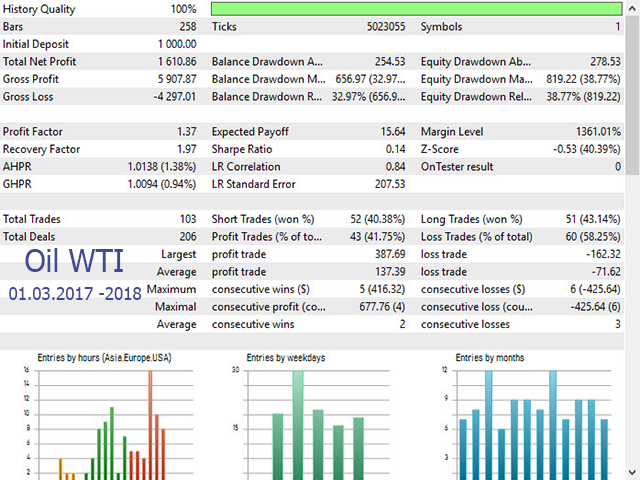Select the Initial Deposit value 1 000.00
This screenshot has height=480, width=640.
pyautogui.click(x=177, y=44)
